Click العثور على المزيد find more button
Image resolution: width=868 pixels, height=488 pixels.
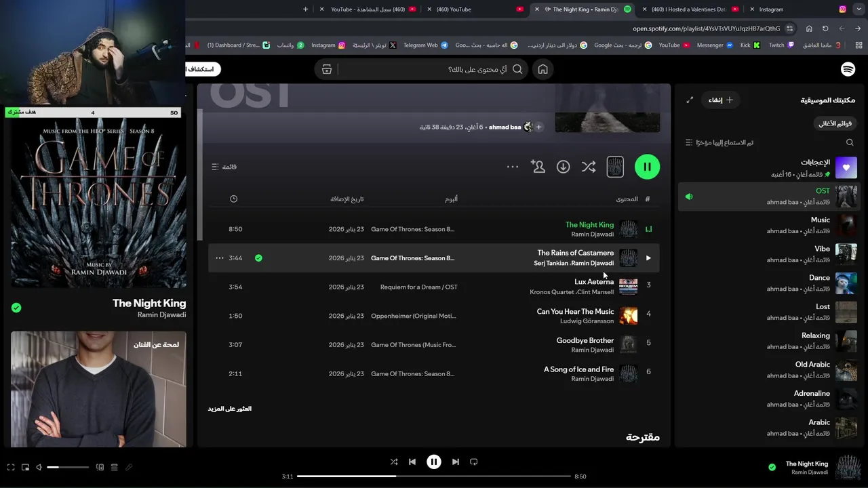click(229, 409)
